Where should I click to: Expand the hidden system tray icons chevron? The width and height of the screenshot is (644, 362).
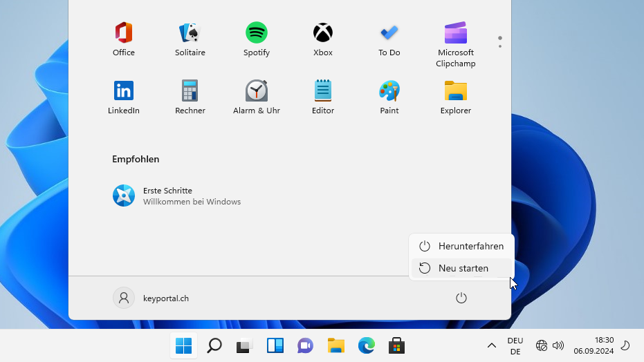coord(492,345)
